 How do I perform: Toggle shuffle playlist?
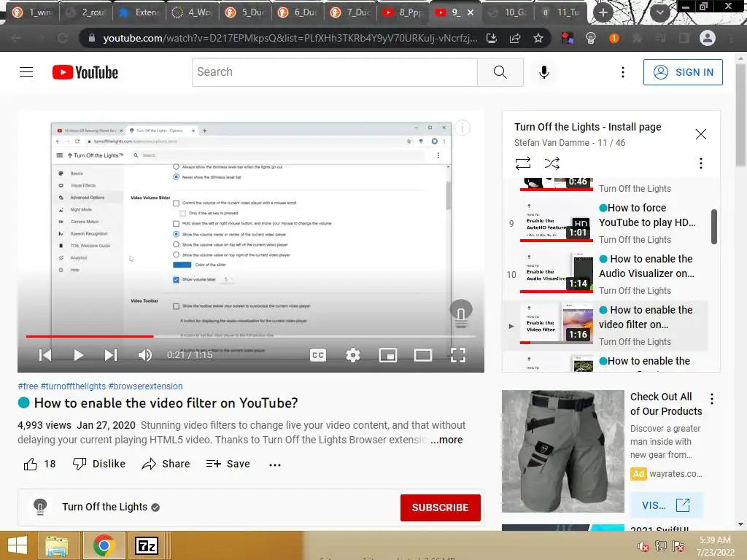pyautogui.click(x=552, y=163)
